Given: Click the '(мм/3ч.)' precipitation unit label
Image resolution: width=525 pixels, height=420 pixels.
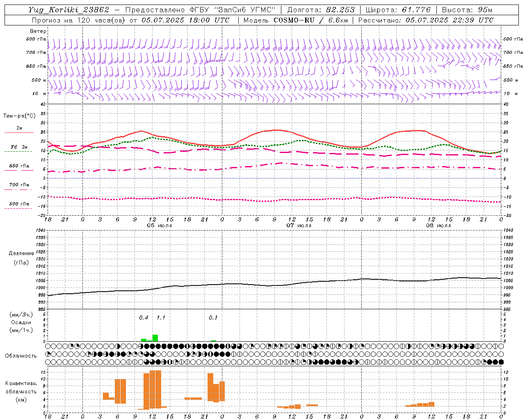Looking at the screenshot, I should [x=21, y=315].
